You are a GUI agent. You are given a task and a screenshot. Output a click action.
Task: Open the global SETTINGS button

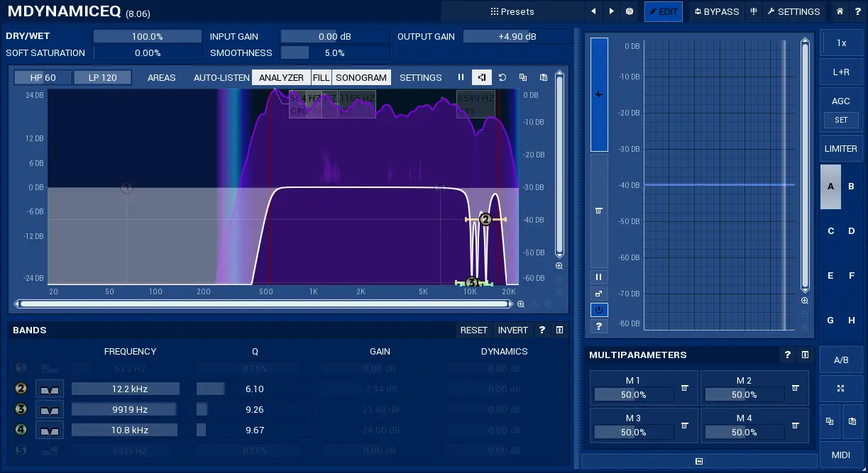coord(793,11)
